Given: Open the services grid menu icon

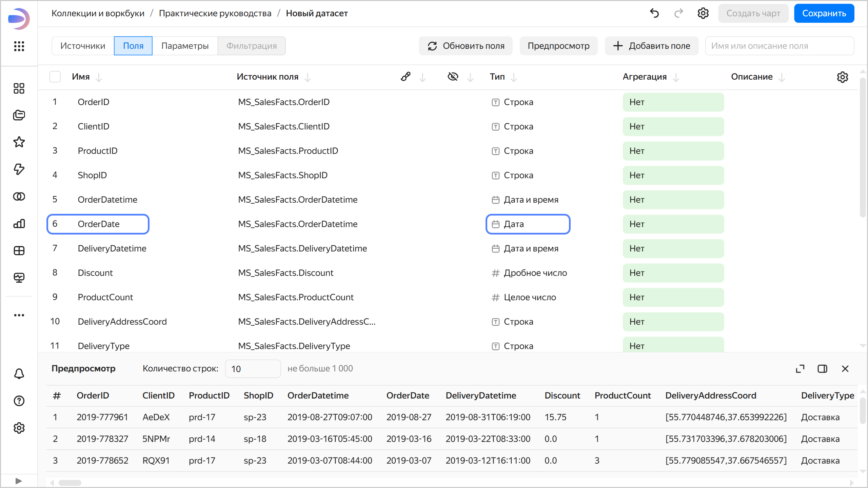Looking at the screenshot, I should pos(19,46).
